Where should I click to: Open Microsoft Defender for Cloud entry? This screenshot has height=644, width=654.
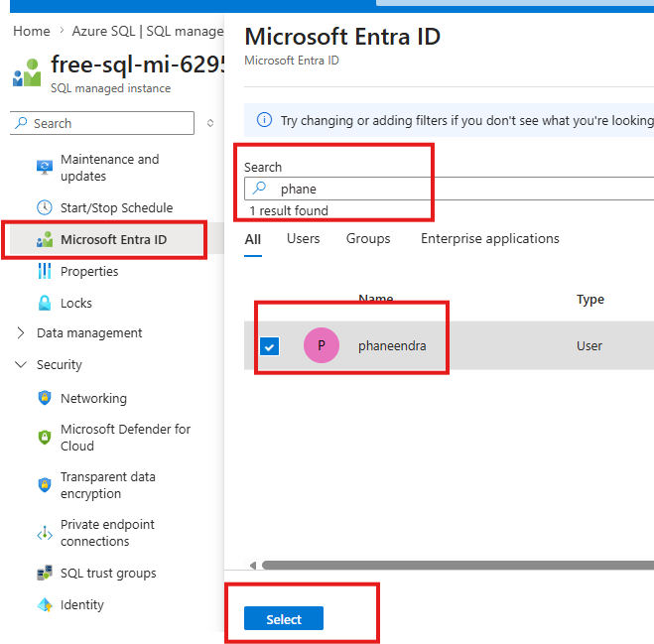pyautogui.click(x=125, y=438)
